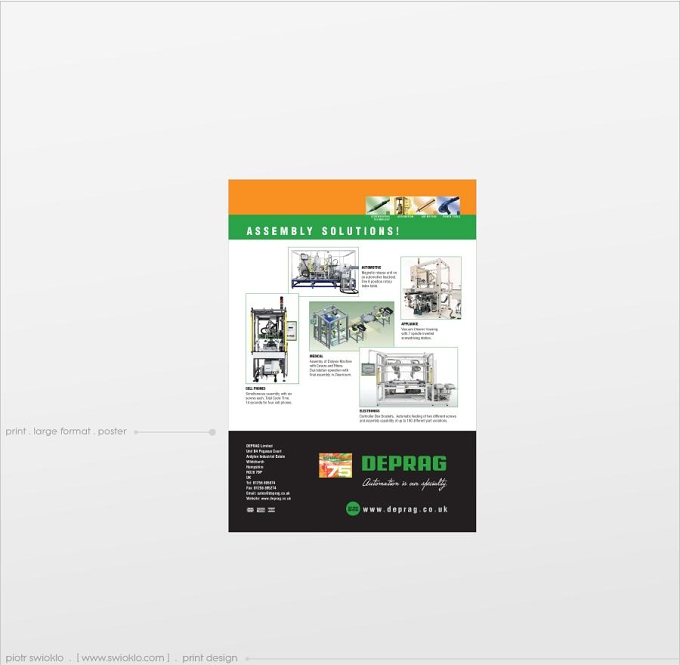Select the Electronics controller box machine photo

click(409, 377)
